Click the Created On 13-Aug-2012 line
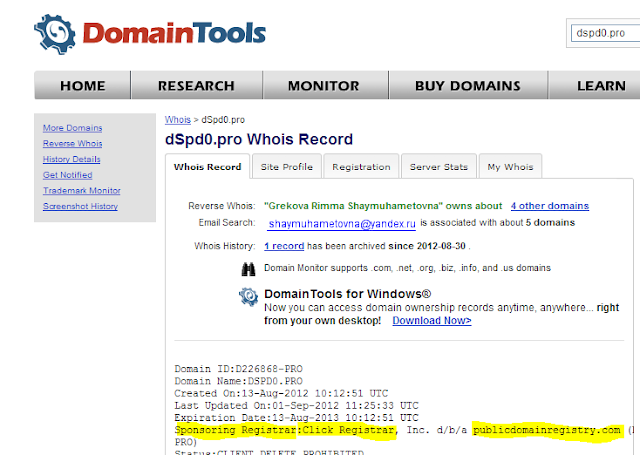640x455 pixels. 281,393
